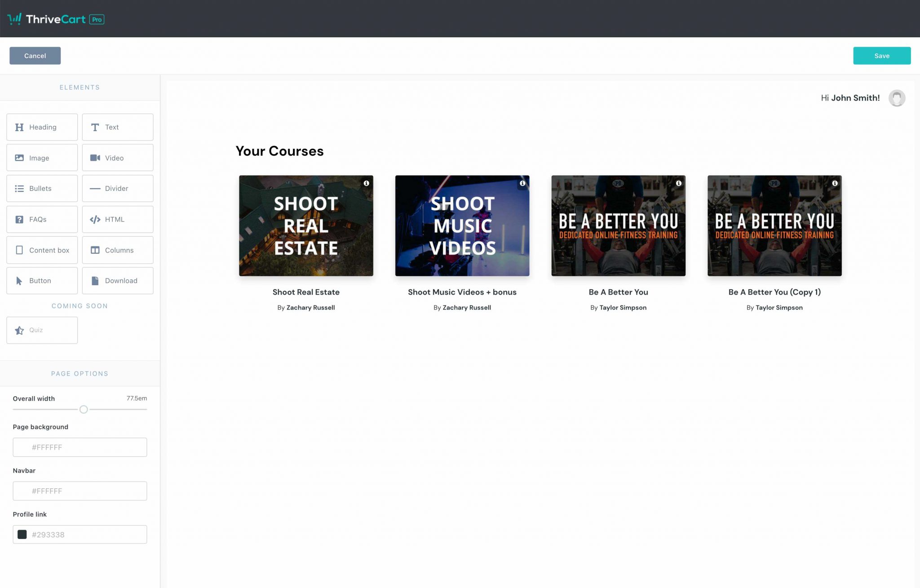Add a Video element
Screen dimensions: 920x588
pyautogui.click(x=117, y=158)
